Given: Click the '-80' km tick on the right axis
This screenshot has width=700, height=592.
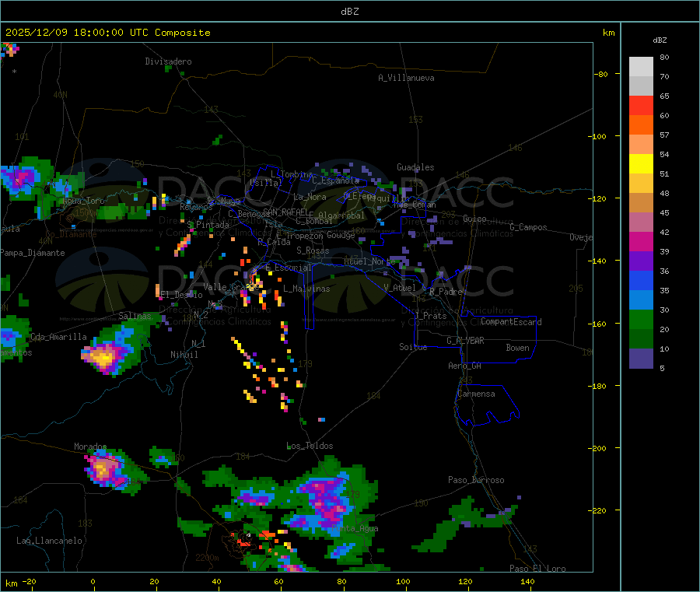Looking at the screenshot, I should click(600, 74).
